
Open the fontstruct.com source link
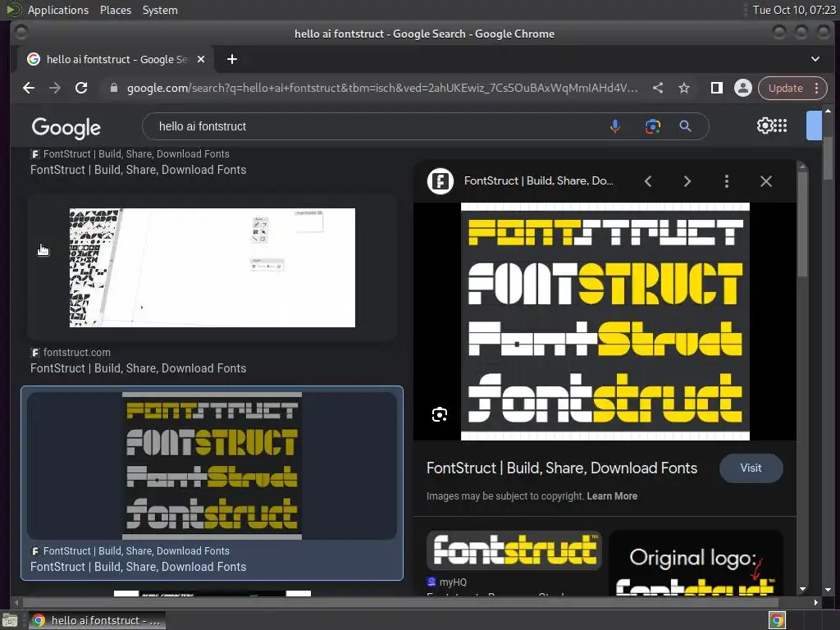click(x=76, y=353)
